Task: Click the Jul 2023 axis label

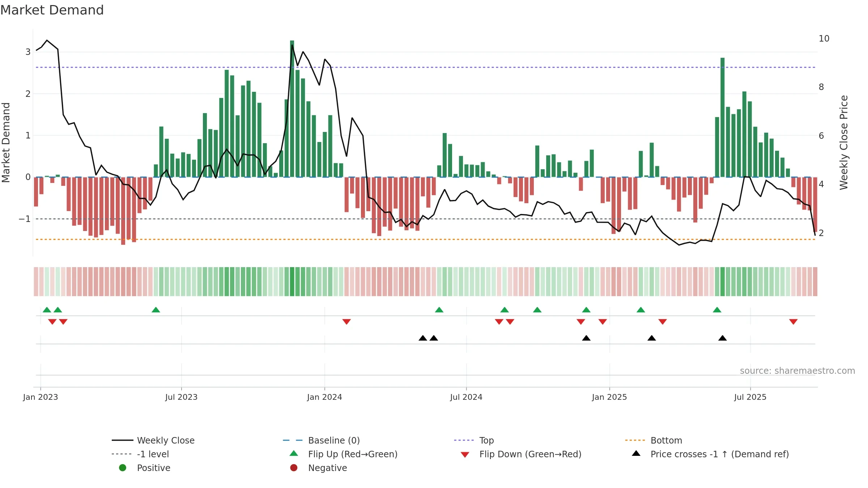Action: coord(181,397)
